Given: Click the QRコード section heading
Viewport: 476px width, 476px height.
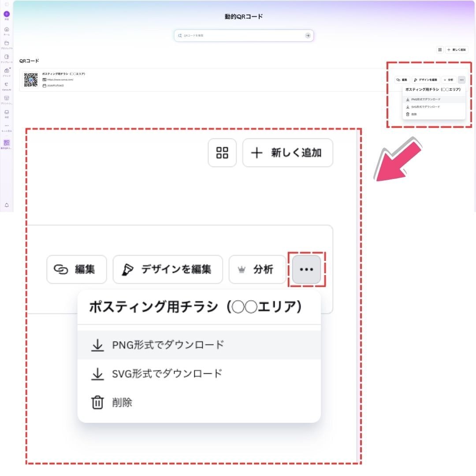Looking at the screenshot, I should click(x=29, y=61).
